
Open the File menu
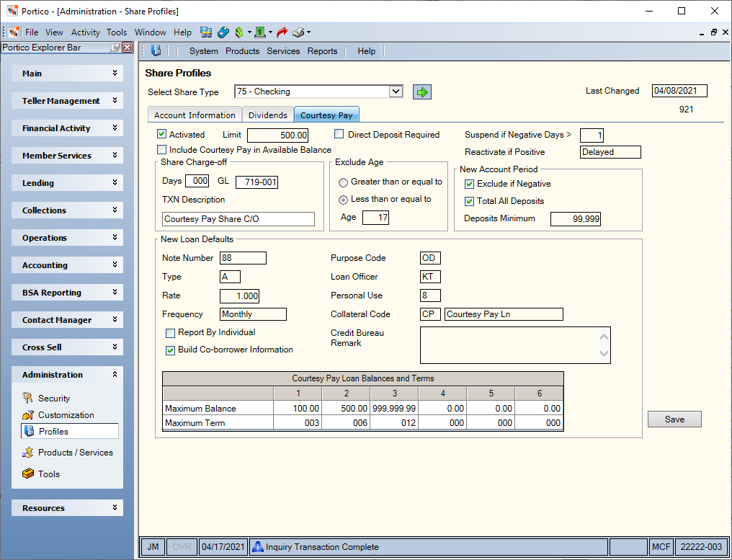point(32,32)
